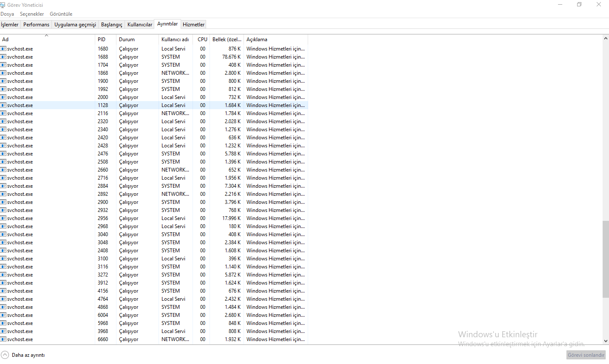The height and width of the screenshot is (364, 609).
Task: Switch to the Hizmetler tab
Action: coord(194,25)
